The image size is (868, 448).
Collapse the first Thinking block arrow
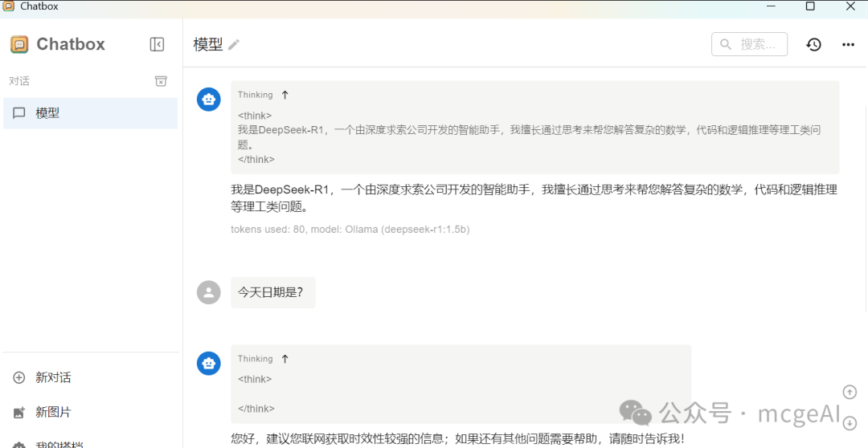pyautogui.click(x=285, y=95)
